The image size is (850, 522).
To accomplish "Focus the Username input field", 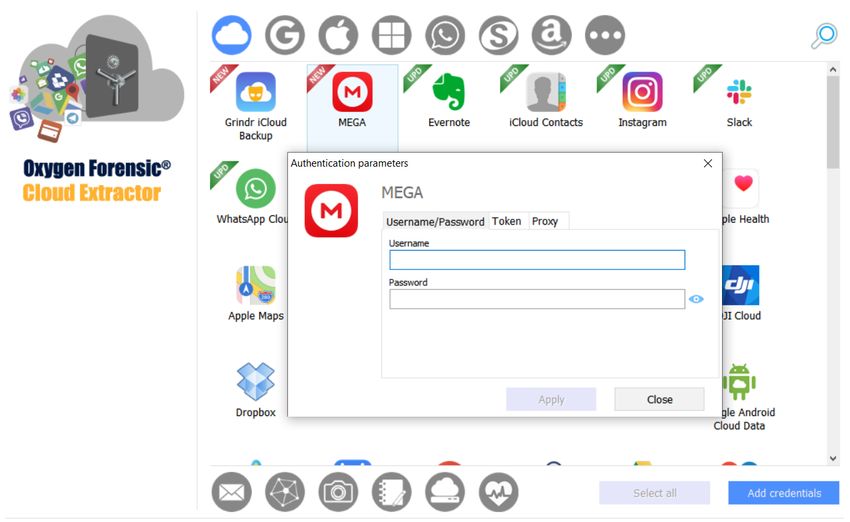I will point(537,260).
